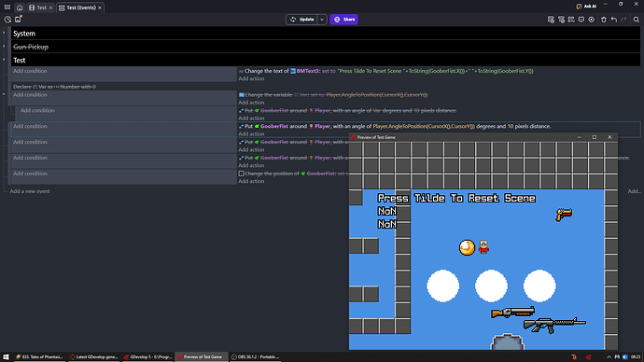Viewport: 644px width, 362px height.
Task: Click the undo arrow icon
Action: tap(613, 20)
